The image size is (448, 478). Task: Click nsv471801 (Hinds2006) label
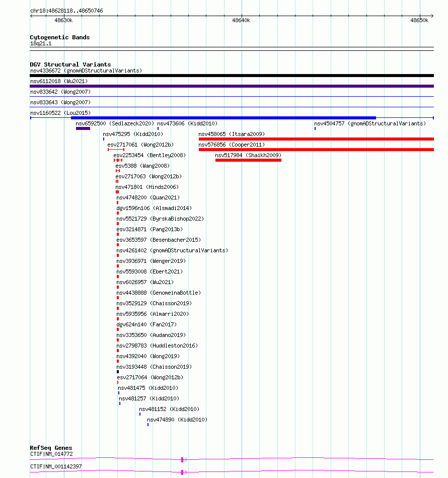[x=147, y=187]
